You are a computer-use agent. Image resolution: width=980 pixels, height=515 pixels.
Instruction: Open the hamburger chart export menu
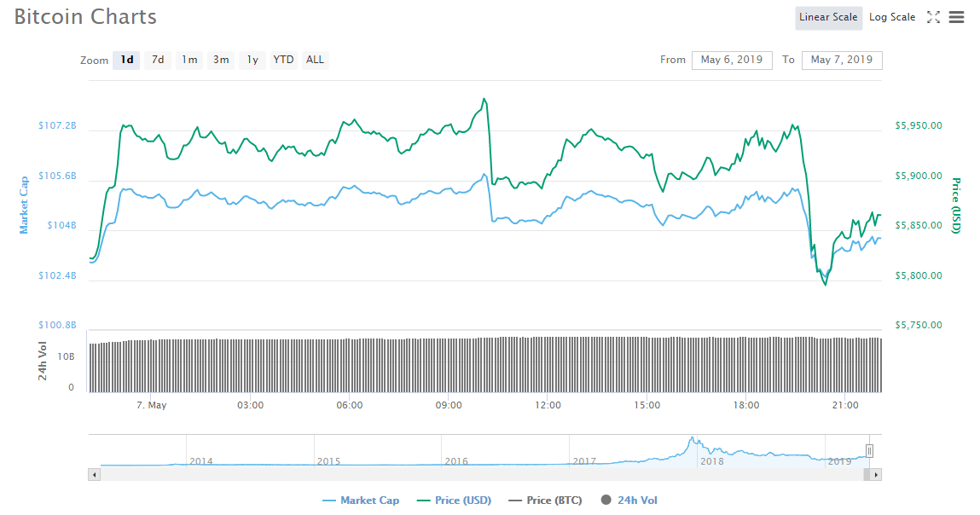click(x=956, y=16)
